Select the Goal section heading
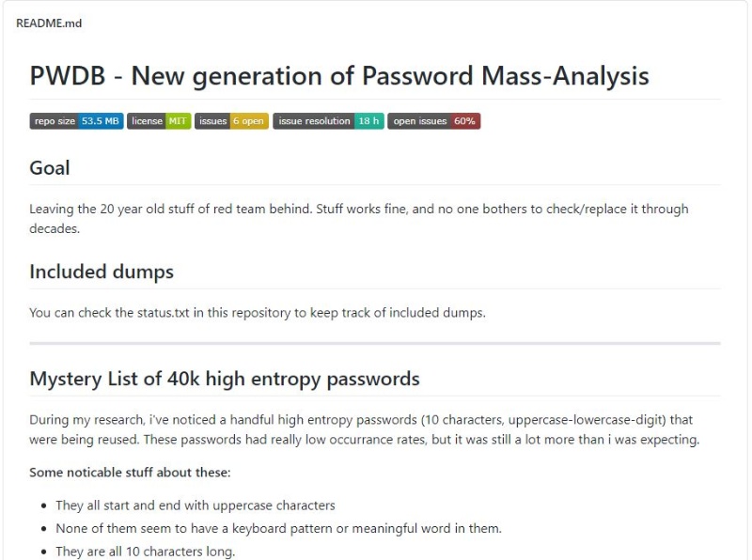752x560 pixels. (x=50, y=168)
